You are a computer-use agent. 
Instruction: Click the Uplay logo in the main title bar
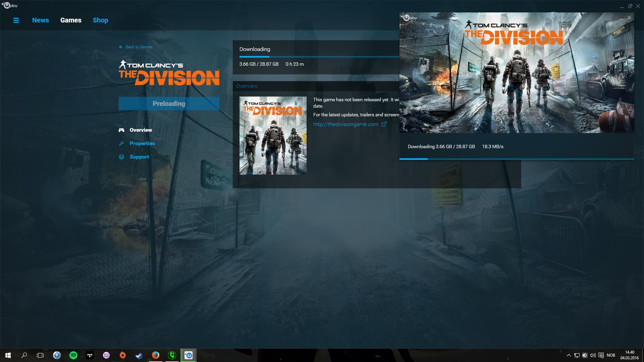pyautogui.click(x=10, y=5)
